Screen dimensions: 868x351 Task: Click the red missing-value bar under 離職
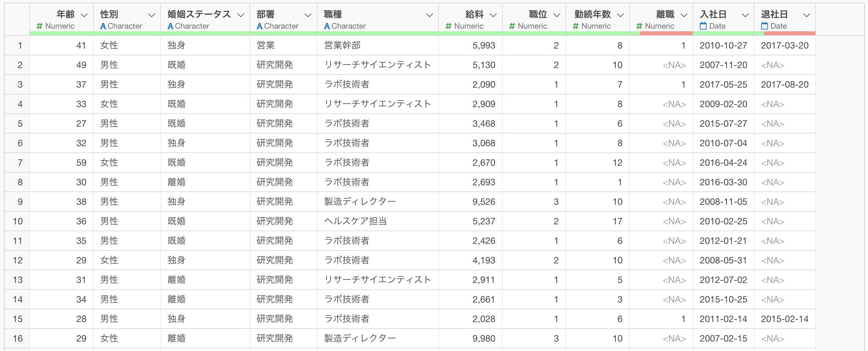pyautogui.click(x=666, y=34)
